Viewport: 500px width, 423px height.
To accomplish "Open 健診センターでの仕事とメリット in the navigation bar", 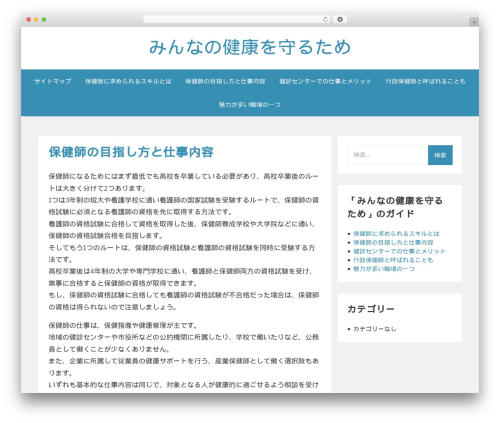I will 325,81.
